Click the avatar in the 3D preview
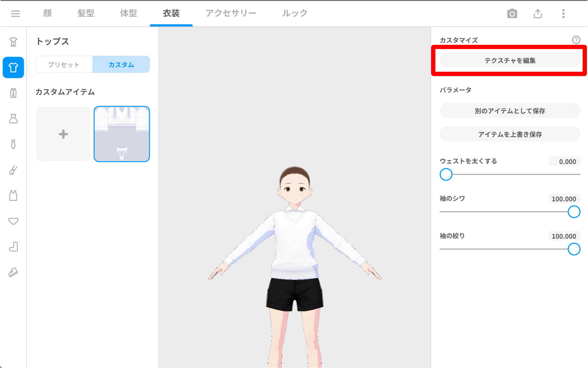The height and width of the screenshot is (368, 588). coord(295,267)
